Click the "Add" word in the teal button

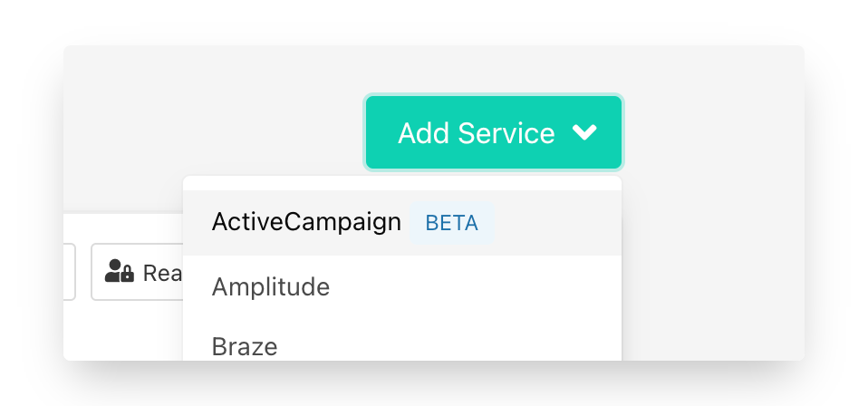click(x=424, y=133)
